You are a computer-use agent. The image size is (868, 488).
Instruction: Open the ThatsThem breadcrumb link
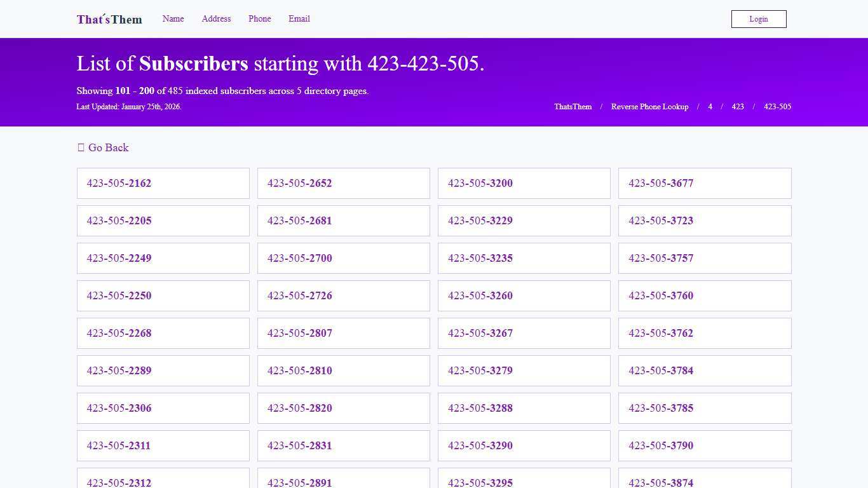pos(573,107)
